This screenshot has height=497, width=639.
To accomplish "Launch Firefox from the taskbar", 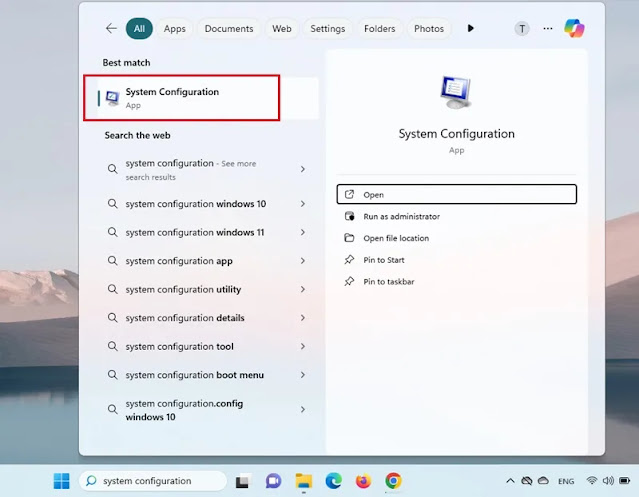I will coord(364,481).
